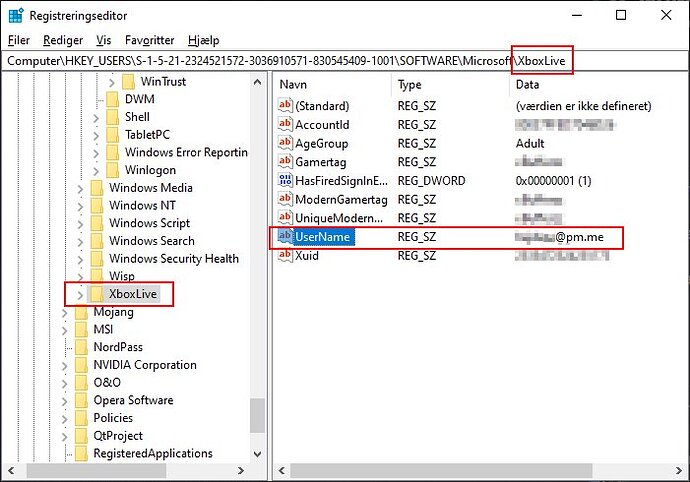The height and width of the screenshot is (482, 690).
Task: Click the XboxLive folder icon in tree
Action: point(96,294)
